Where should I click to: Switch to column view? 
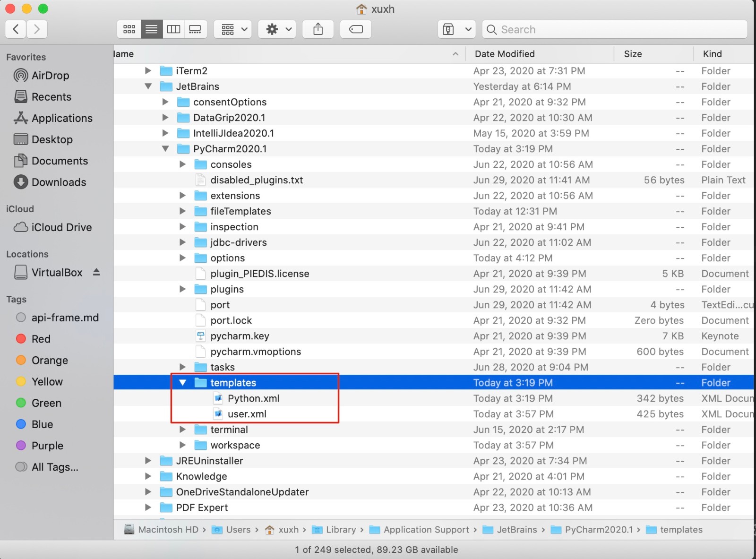173,29
